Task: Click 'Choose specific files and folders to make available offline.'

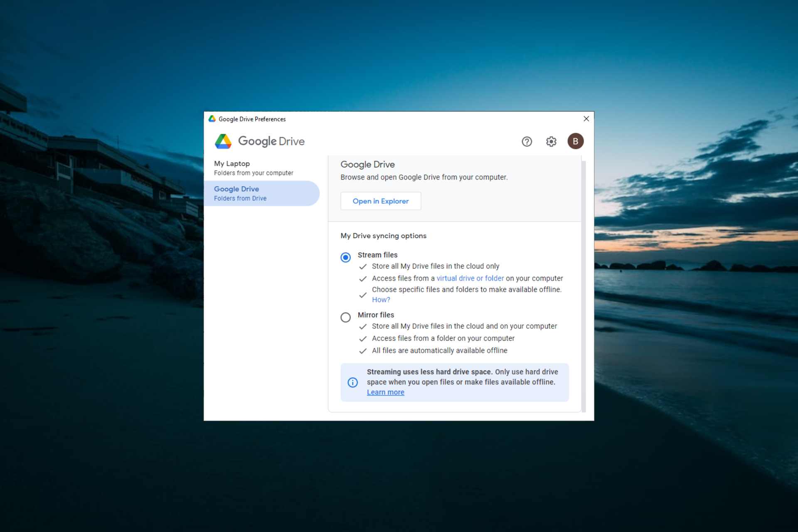Action: (467, 290)
